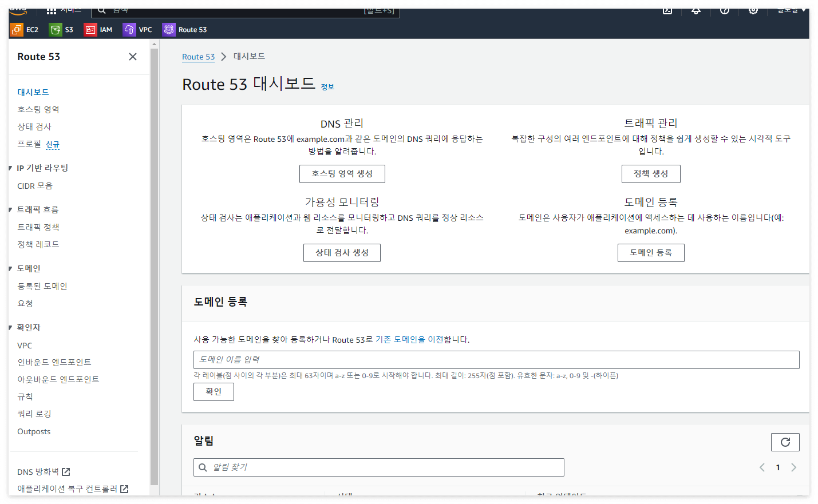This screenshot has height=504, width=818.
Task: Open the EC2 service shortcut icon
Action: (x=17, y=30)
